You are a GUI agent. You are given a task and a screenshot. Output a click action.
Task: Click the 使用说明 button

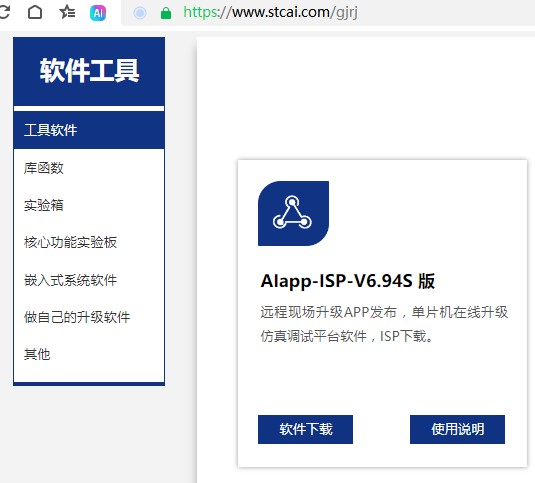point(457,429)
